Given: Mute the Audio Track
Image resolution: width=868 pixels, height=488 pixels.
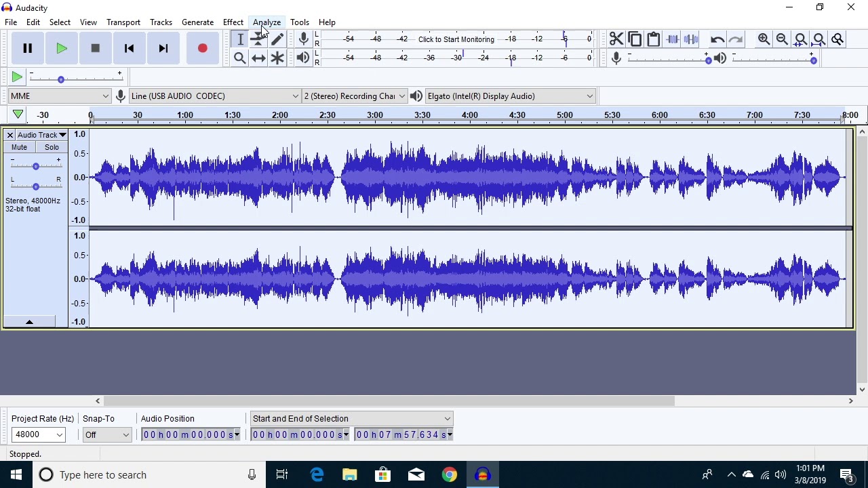Looking at the screenshot, I should pos(19,147).
